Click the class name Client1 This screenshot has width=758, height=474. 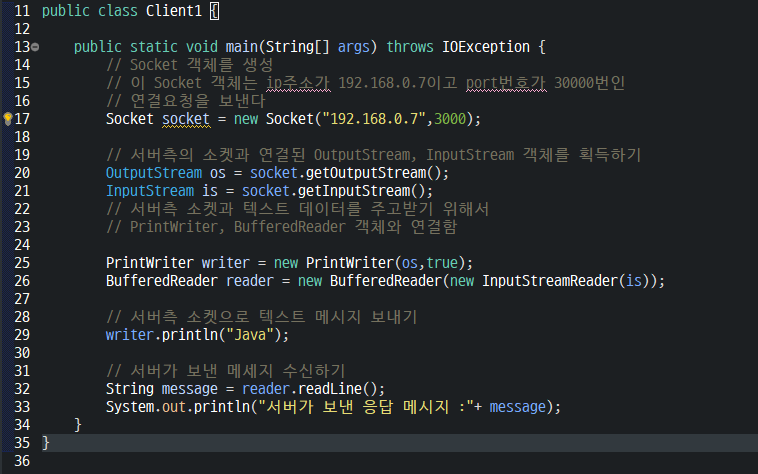[x=174, y=11]
